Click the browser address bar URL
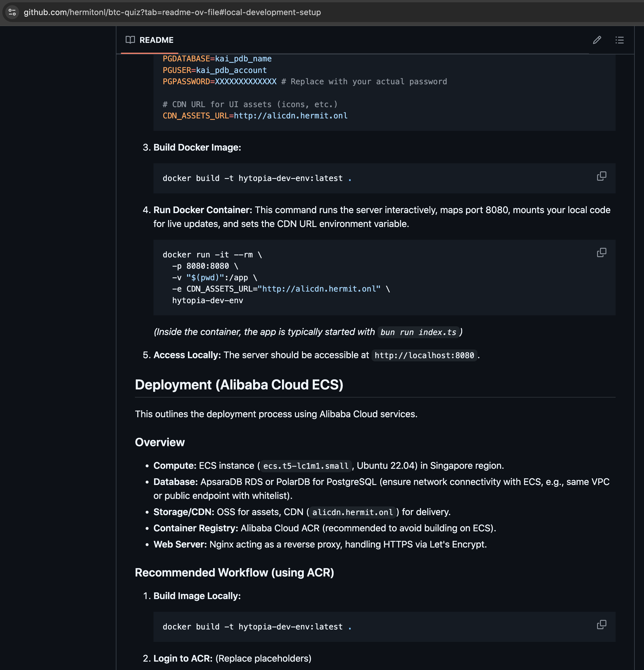 coord(172,12)
